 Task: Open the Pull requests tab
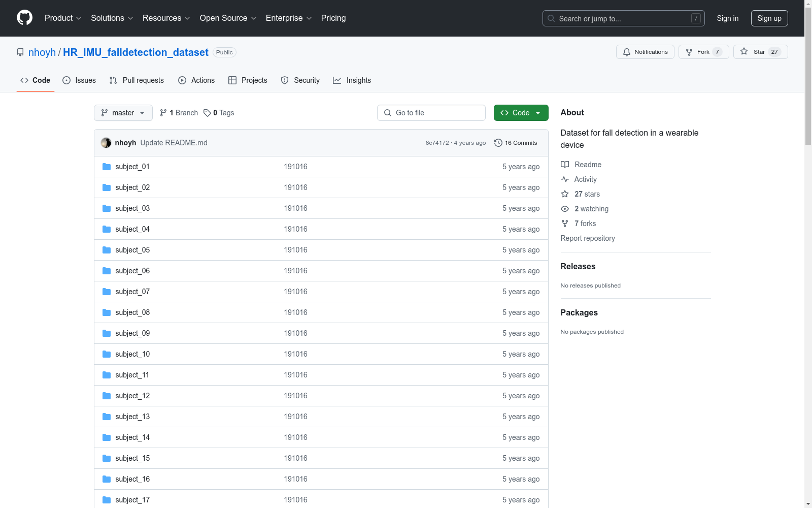tap(137, 80)
